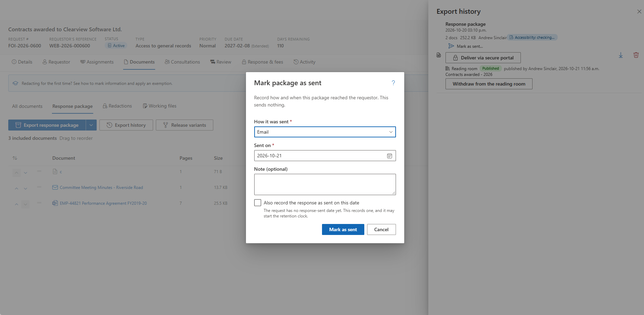Close the Export history panel
Screen dimensions: 644x315
pyautogui.click(x=639, y=12)
